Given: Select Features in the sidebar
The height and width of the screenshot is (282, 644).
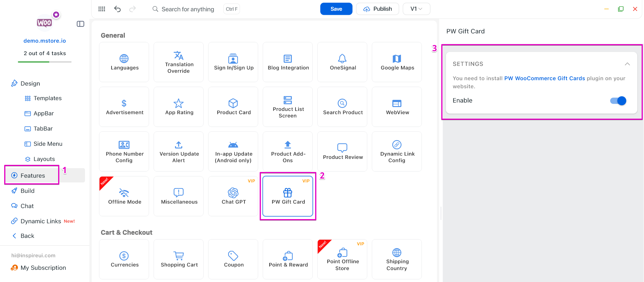Looking at the screenshot, I should point(32,176).
